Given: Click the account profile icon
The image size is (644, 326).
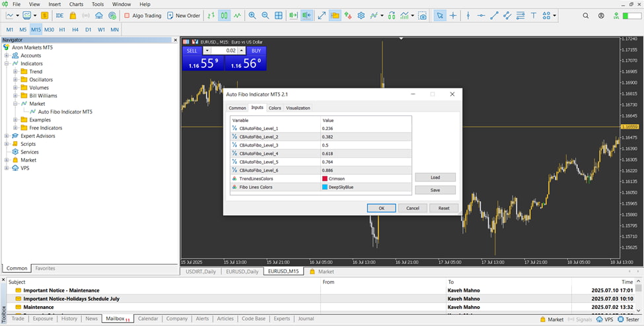Looking at the screenshot, I should pos(601,16).
